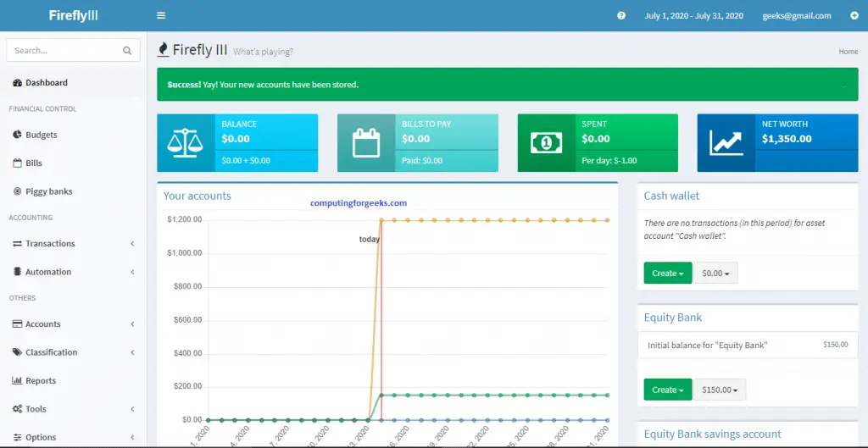This screenshot has height=448, width=868.
Task: Open the Reports menu item
Action: [x=73, y=380]
